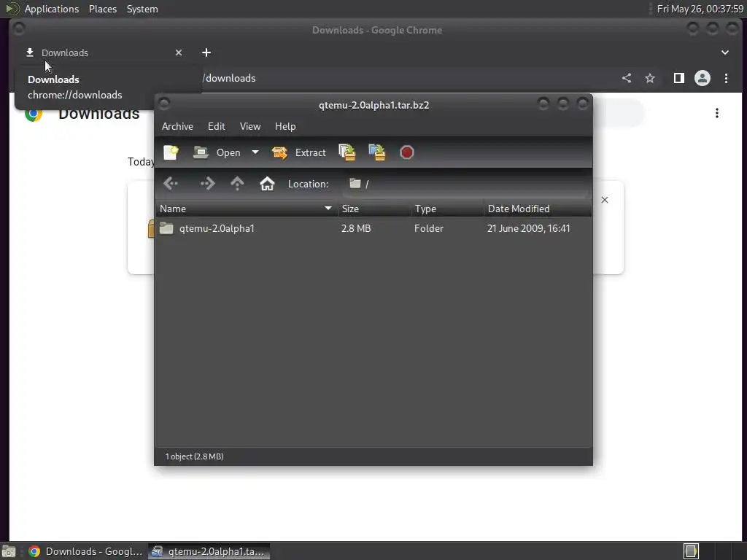Dismiss the download item with X

pos(605,200)
